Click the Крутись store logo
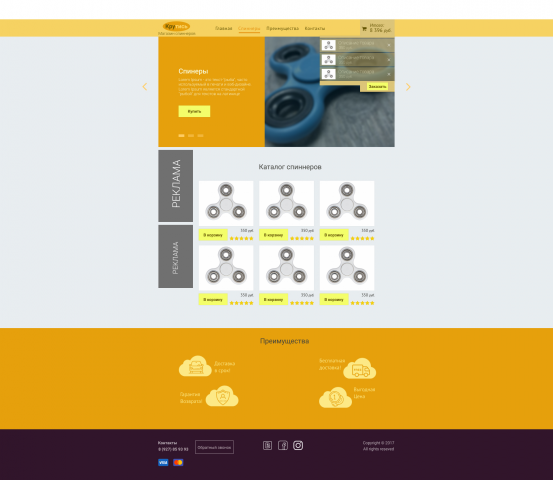This screenshot has height=480, width=553. pos(176,26)
